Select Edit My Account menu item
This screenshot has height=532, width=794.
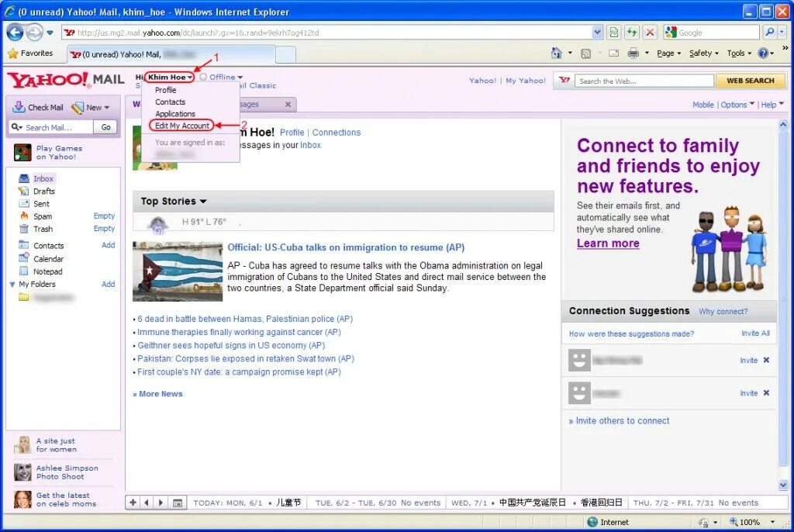[181, 126]
